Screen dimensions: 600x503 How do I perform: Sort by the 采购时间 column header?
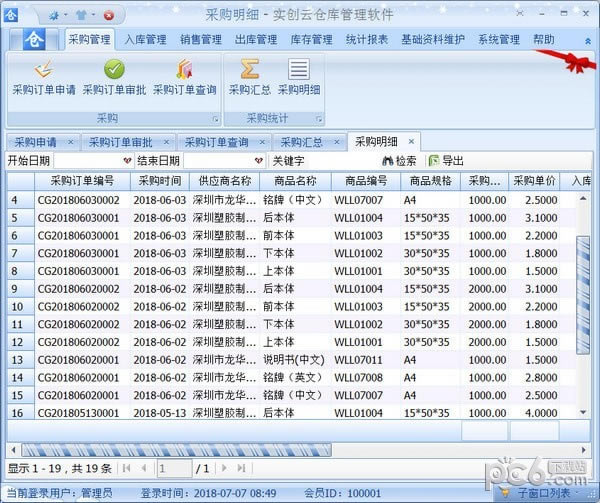[x=160, y=181]
